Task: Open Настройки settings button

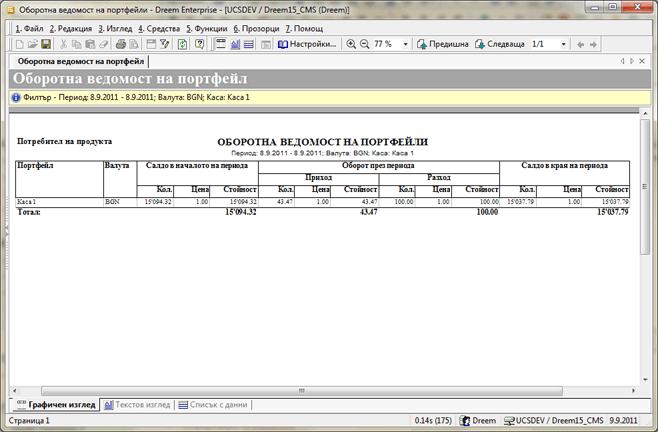Action: click(x=307, y=44)
